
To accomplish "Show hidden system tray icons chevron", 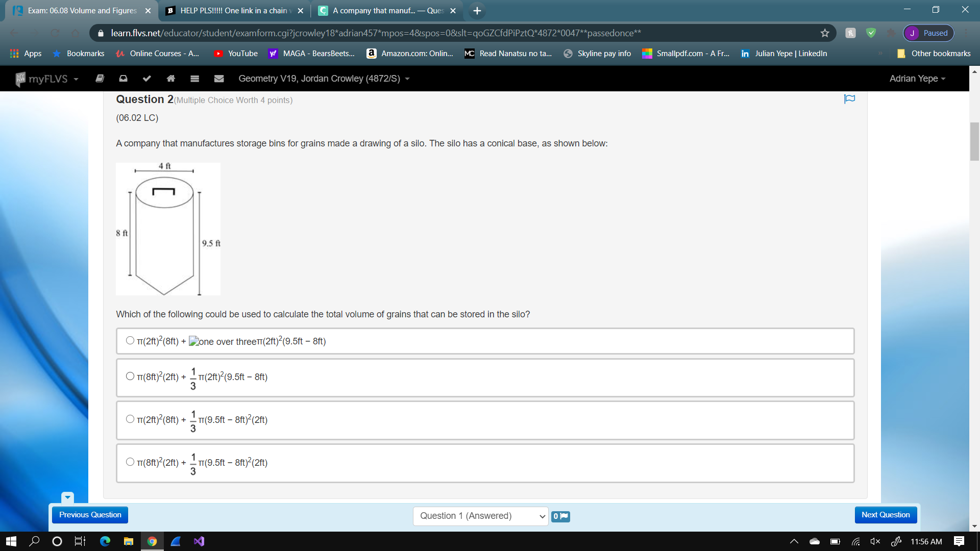I will point(794,541).
